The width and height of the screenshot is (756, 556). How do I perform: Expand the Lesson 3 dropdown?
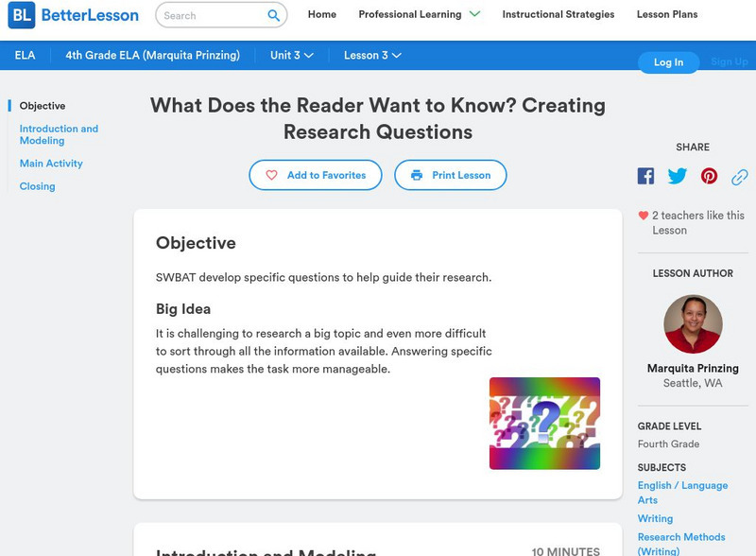click(x=372, y=56)
